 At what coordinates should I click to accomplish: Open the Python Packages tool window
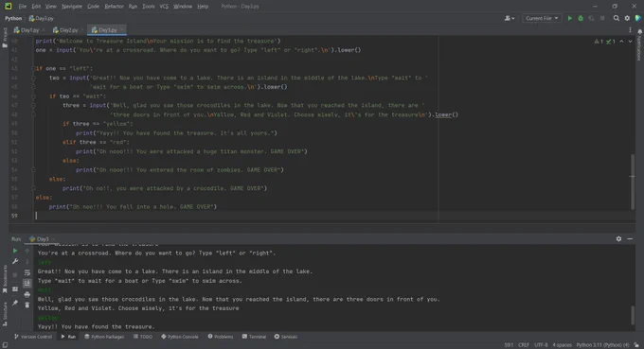pyautogui.click(x=104, y=337)
